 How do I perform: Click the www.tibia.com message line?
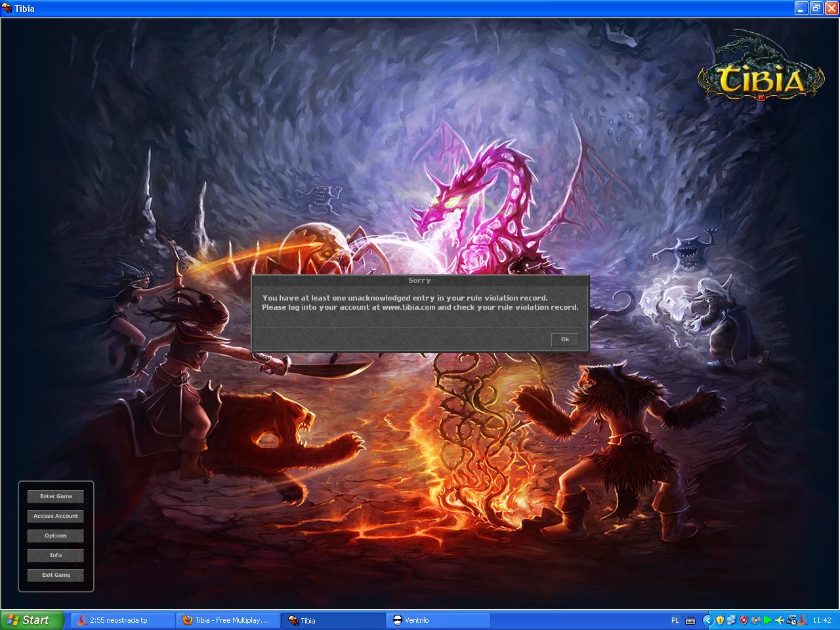coord(420,307)
